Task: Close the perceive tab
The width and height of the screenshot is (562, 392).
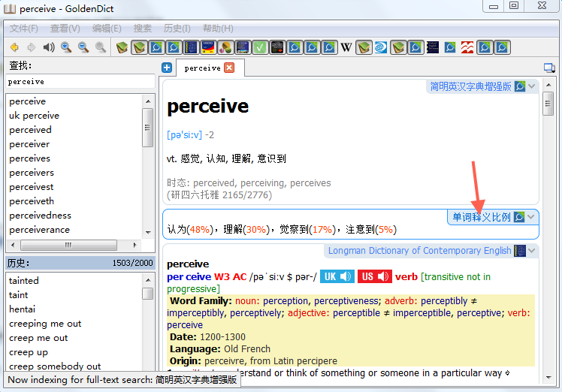Action: [x=229, y=68]
